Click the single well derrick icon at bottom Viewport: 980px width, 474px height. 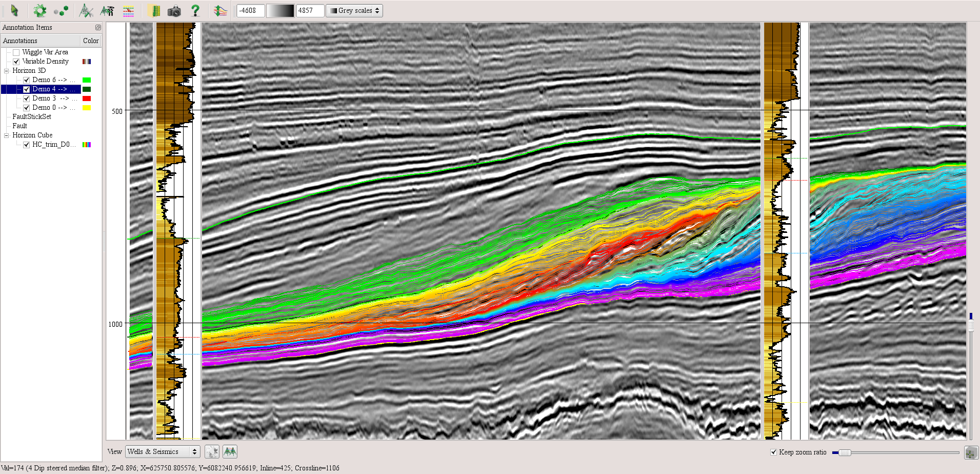click(212, 452)
